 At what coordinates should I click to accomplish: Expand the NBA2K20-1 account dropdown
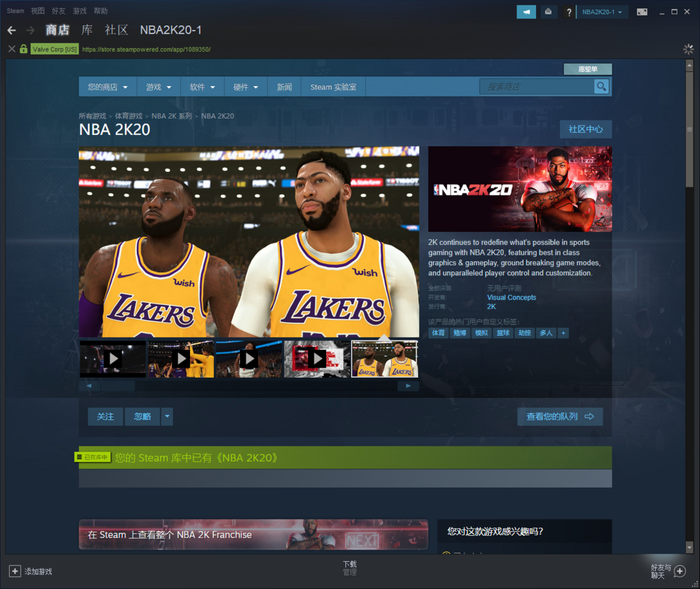tap(602, 12)
